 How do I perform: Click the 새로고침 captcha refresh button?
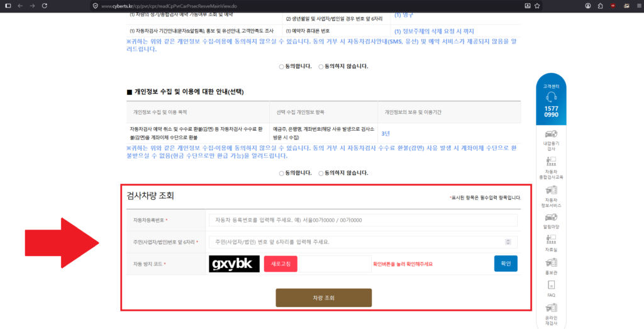(280, 264)
